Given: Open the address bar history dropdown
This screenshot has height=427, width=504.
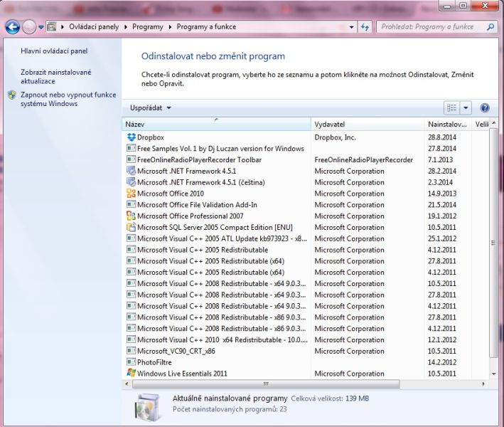Looking at the screenshot, I should click(x=349, y=27).
